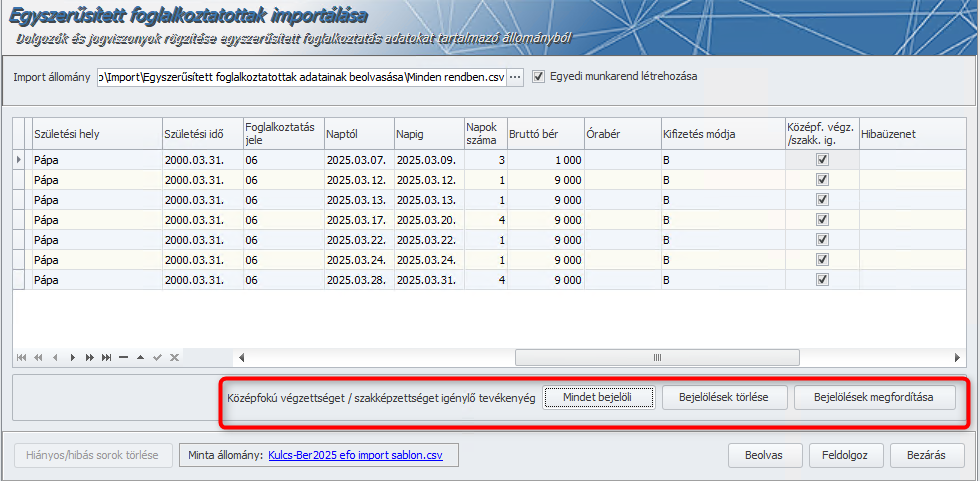
Task: Click the Feldolgoz button
Action: click(846, 455)
